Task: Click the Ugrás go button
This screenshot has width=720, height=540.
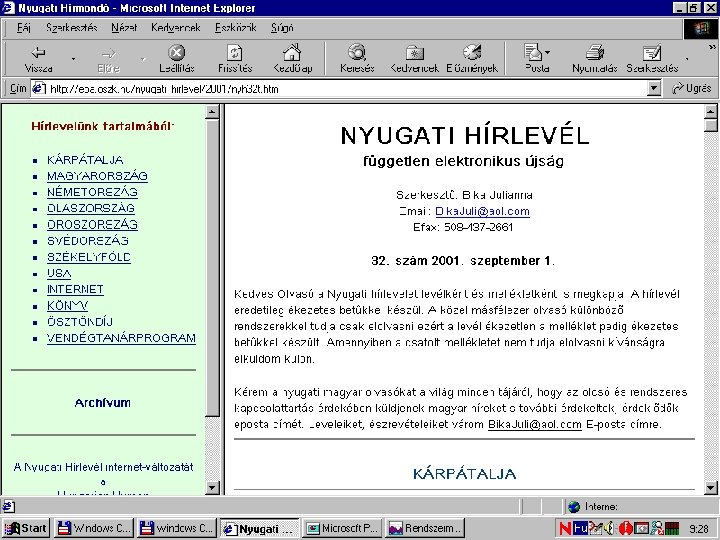Action: click(x=692, y=88)
